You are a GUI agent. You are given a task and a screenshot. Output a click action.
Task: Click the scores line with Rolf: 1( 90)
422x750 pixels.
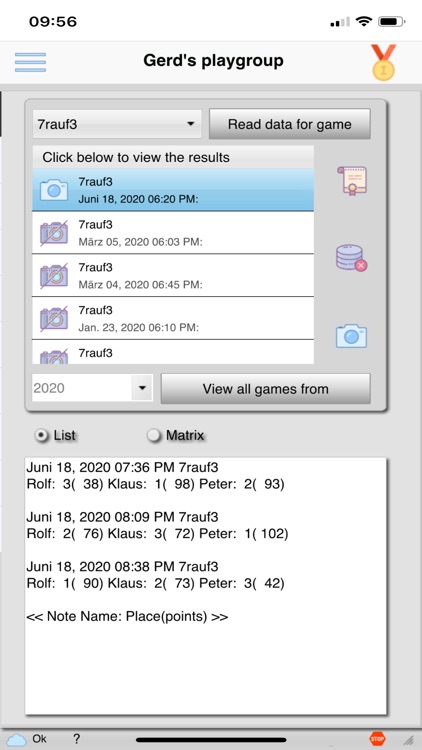click(x=155, y=584)
